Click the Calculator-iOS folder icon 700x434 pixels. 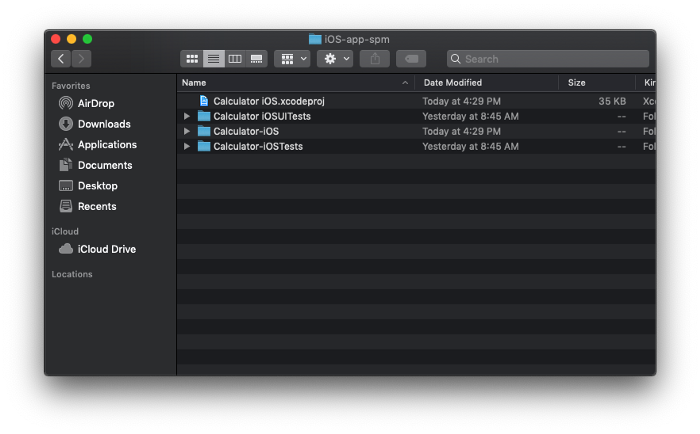tap(204, 131)
